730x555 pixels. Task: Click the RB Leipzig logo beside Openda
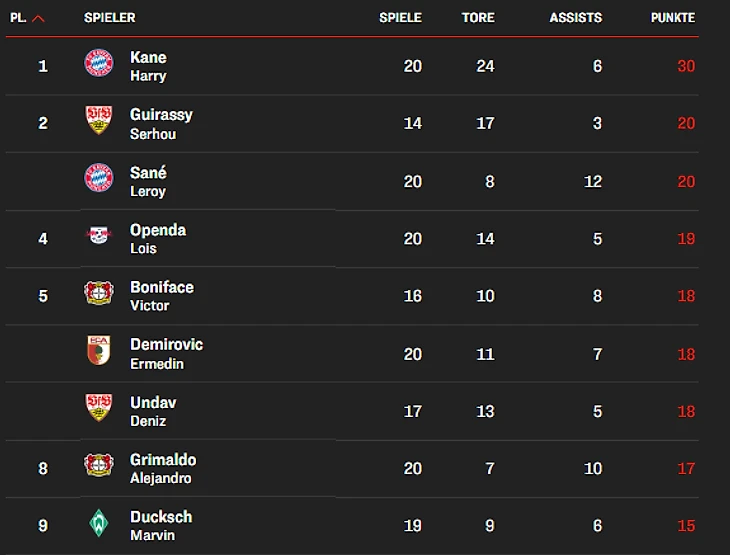click(98, 237)
